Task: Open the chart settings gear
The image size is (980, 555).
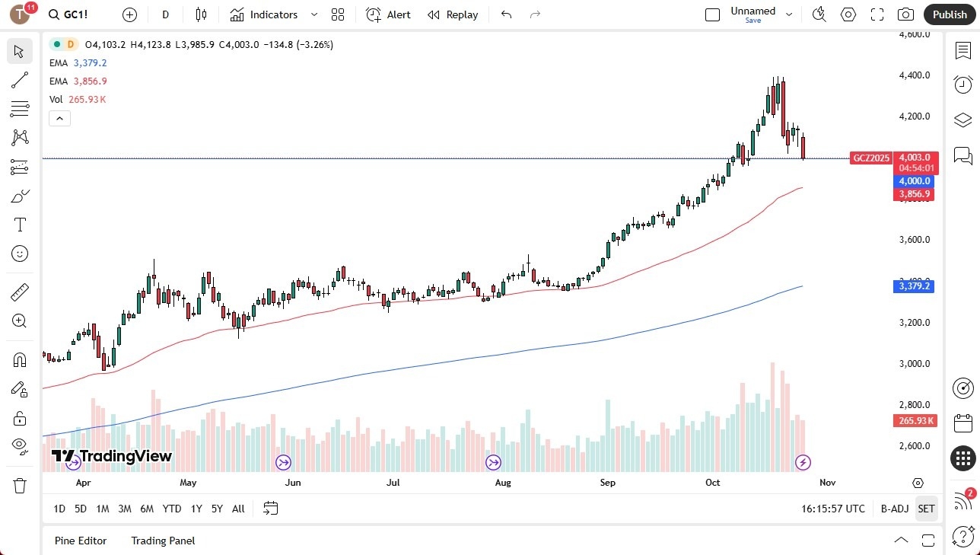Action: click(848, 14)
